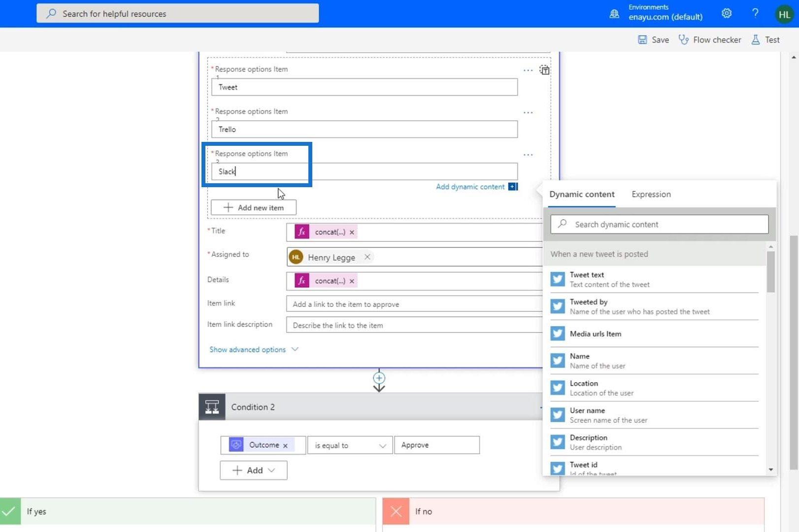Click the Condition 2 icon
The width and height of the screenshot is (799, 532).
(x=212, y=407)
